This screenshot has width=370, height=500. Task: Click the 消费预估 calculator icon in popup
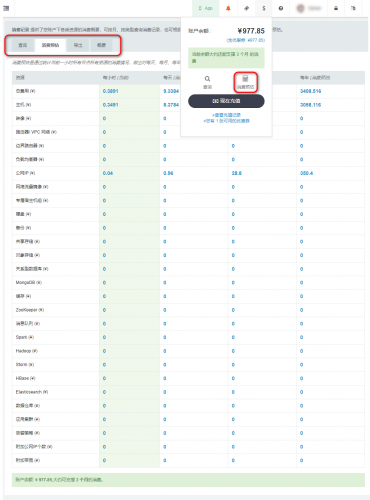pyautogui.click(x=245, y=82)
